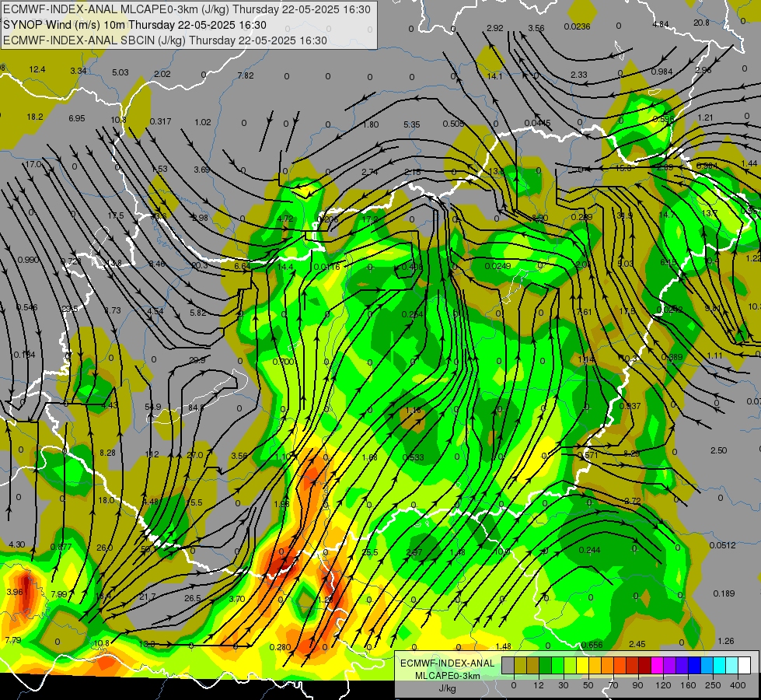Click legend scale value 160
This screenshot has height=700, width=761.
[688, 685]
